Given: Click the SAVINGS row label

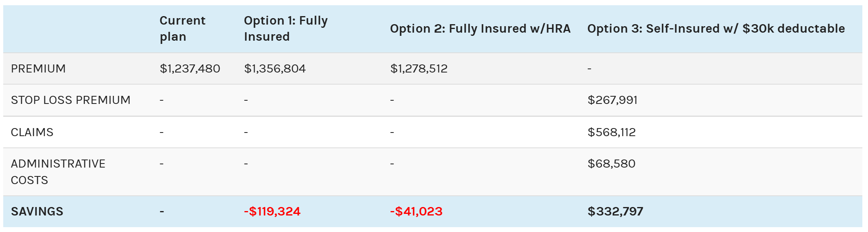Looking at the screenshot, I should tap(37, 211).
